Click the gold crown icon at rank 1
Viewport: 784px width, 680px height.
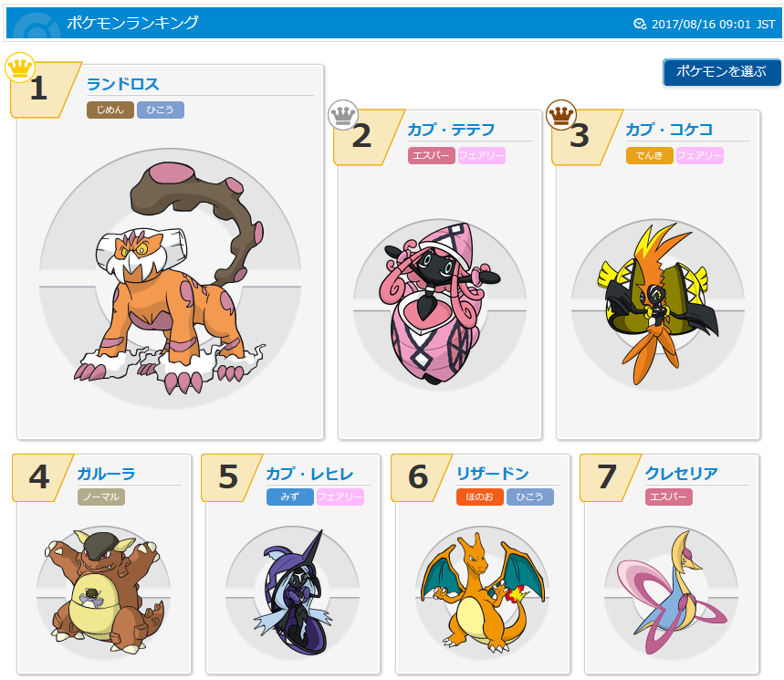[x=20, y=67]
